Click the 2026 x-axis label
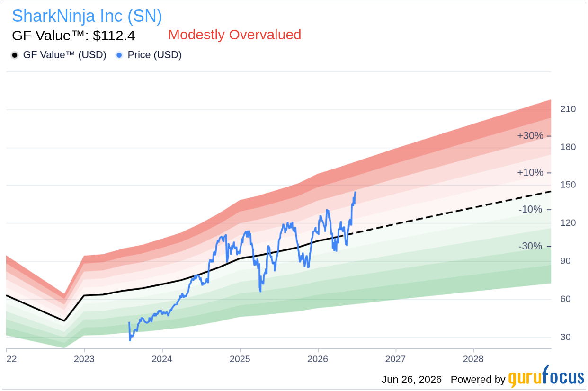588x391 pixels. [318, 359]
